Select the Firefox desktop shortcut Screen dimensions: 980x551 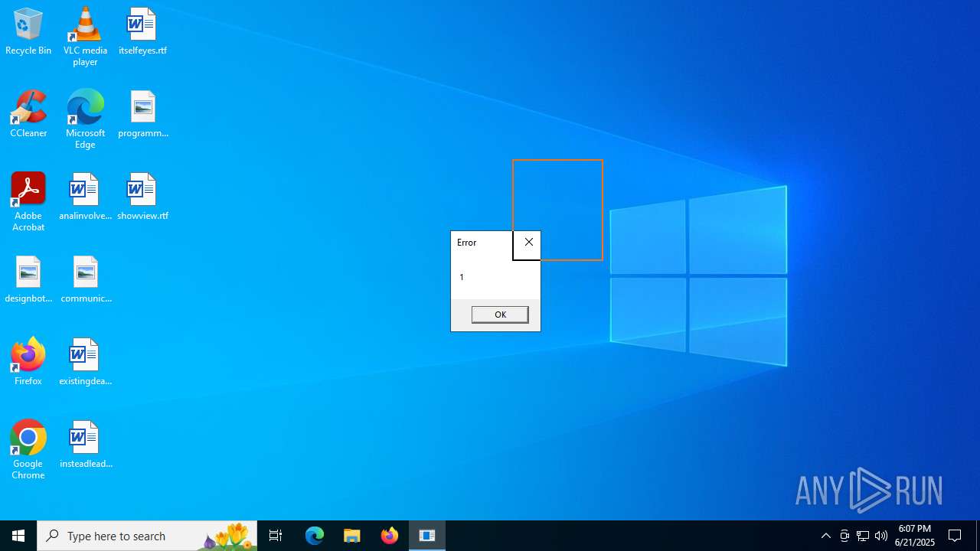[28, 362]
